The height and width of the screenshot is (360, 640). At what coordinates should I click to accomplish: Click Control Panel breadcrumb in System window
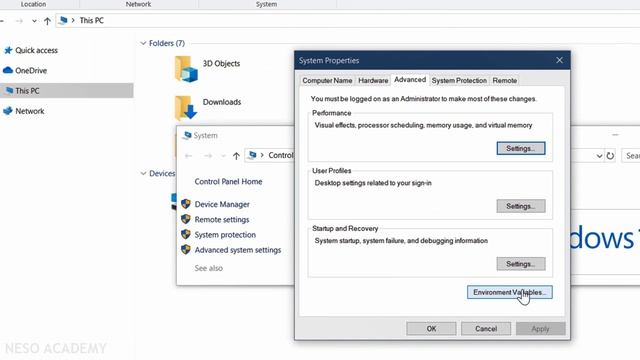click(x=281, y=155)
